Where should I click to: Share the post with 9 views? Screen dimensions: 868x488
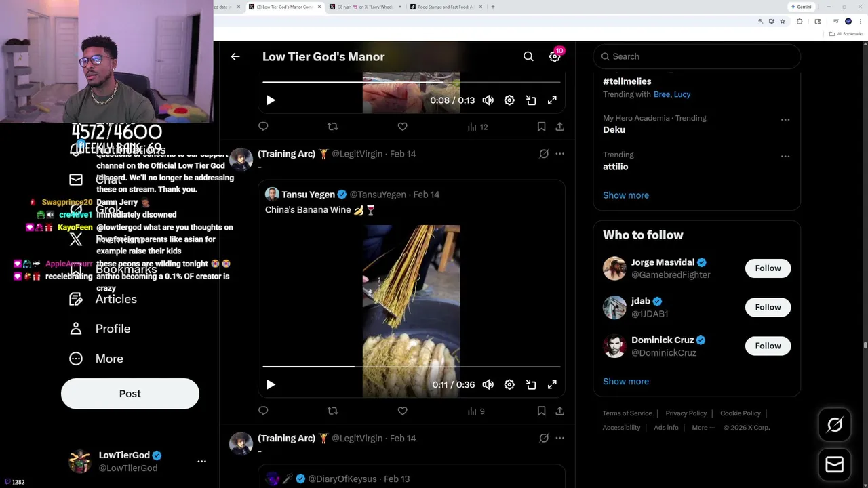(x=559, y=411)
